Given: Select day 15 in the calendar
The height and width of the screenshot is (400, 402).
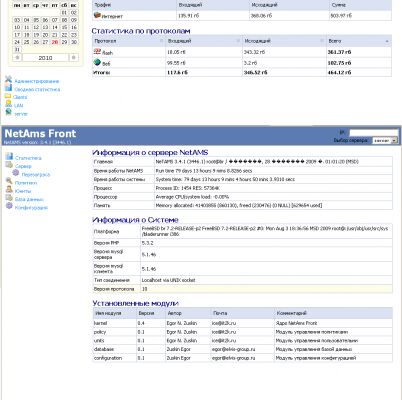Looking at the screenshot, I should pyautogui.click(x=64, y=27).
